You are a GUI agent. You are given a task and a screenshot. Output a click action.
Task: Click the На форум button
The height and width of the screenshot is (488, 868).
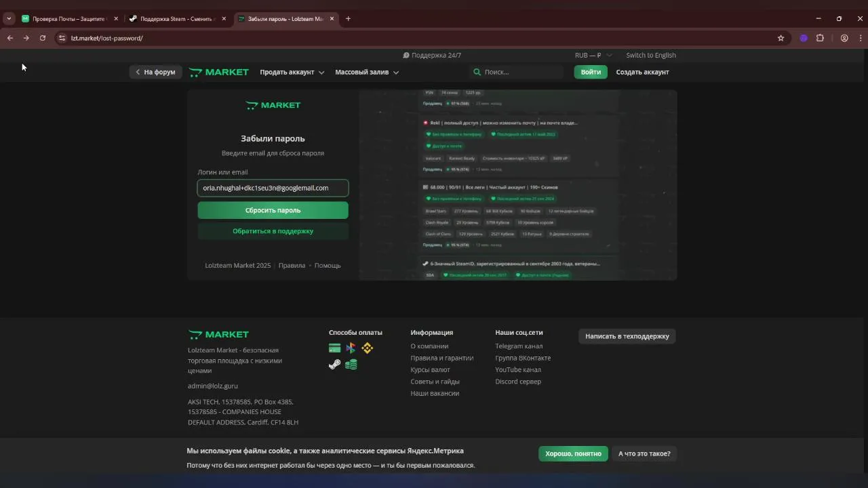pos(155,72)
